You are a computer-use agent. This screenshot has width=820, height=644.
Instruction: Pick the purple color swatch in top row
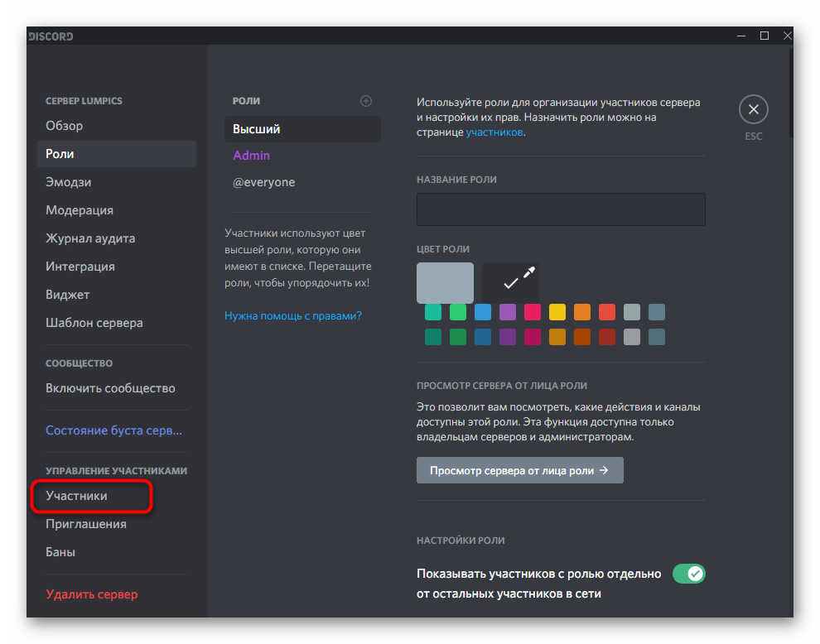click(x=508, y=312)
